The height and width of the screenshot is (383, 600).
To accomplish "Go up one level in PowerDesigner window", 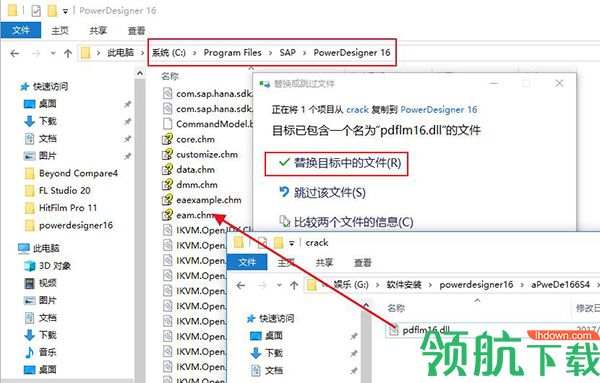I will (x=68, y=53).
